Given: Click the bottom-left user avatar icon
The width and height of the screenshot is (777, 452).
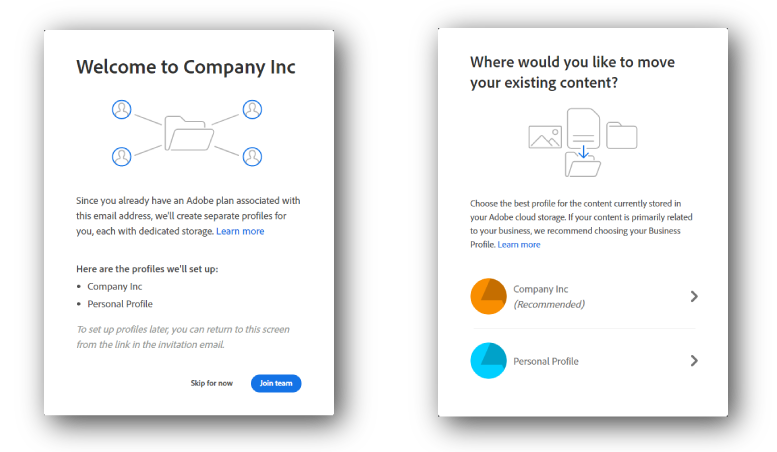Looking at the screenshot, I should tap(122, 156).
